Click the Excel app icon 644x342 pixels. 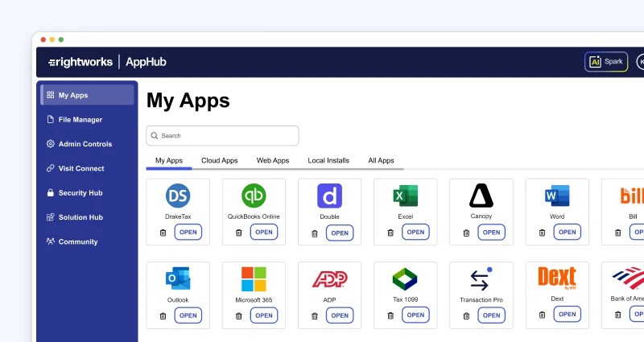click(406, 196)
